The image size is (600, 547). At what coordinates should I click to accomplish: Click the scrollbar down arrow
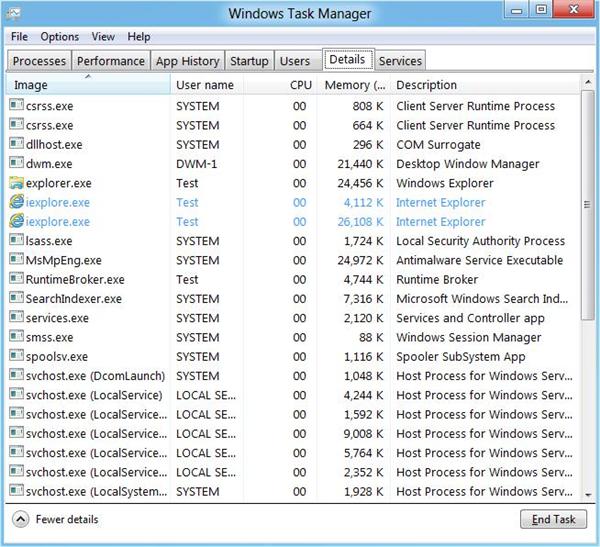pyautogui.click(x=587, y=495)
